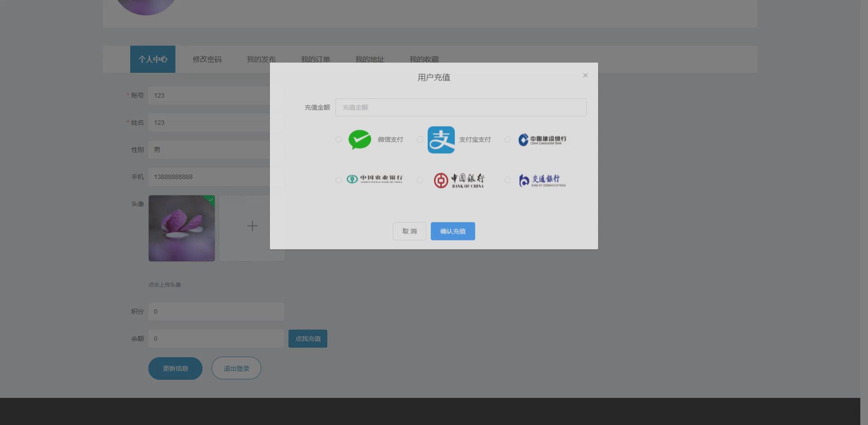Select the 中国建设银行 radio button

508,140
